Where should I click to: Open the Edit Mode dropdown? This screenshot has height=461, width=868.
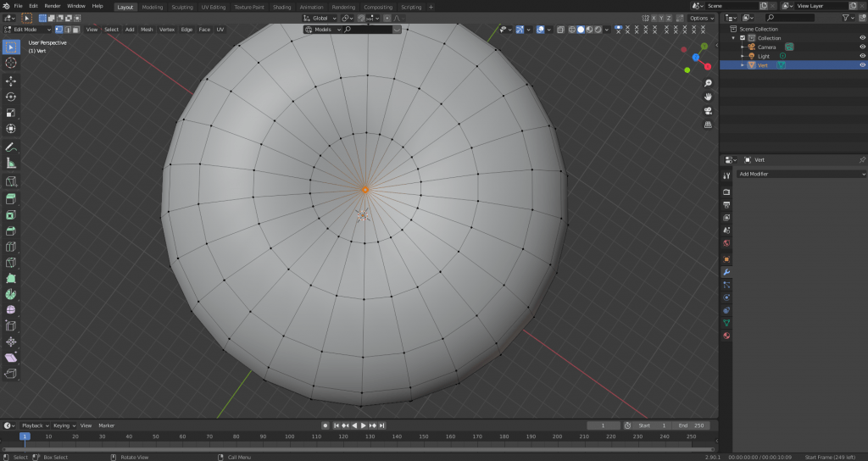tap(28, 30)
